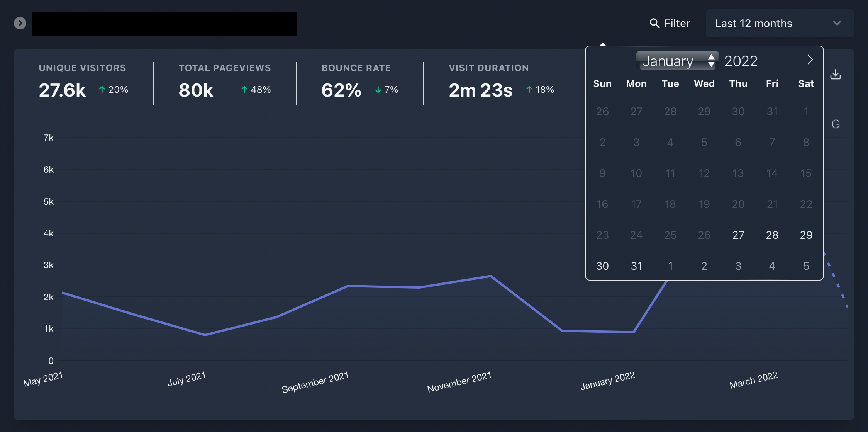Pick the 5 in the last calendar row
Image resolution: width=868 pixels, height=432 pixels.
(x=806, y=266)
